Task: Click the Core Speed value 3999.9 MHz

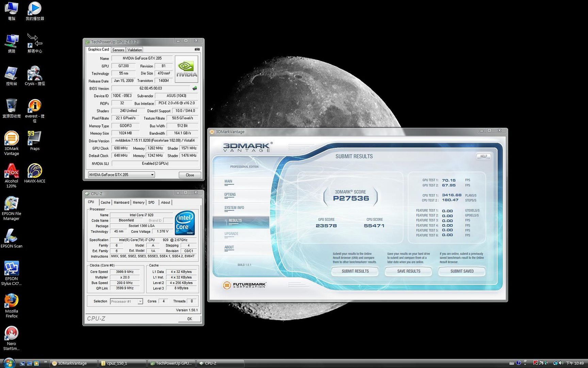Action: [125, 272]
